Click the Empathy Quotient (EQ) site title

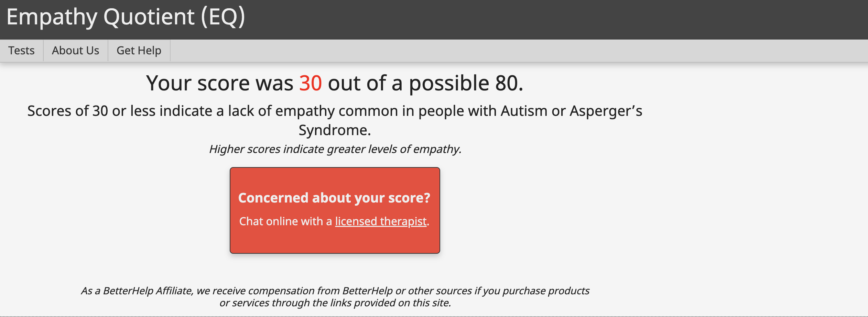(126, 17)
